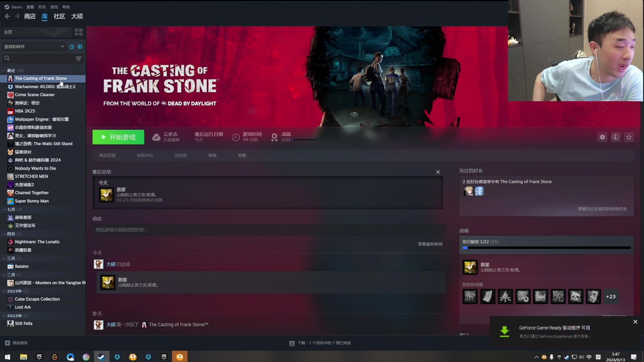
Task: Collapse the 七月 library category
Action: [x=4, y=209]
